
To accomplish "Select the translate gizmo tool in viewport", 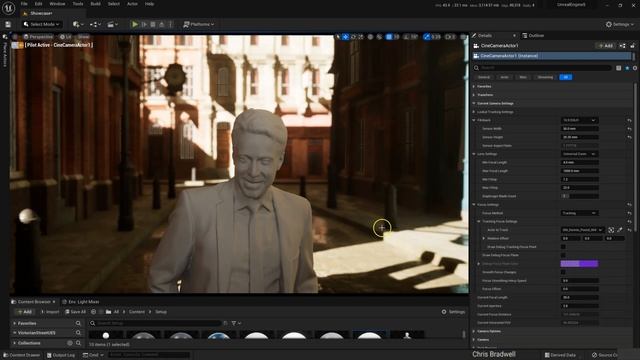I will 346,37.
